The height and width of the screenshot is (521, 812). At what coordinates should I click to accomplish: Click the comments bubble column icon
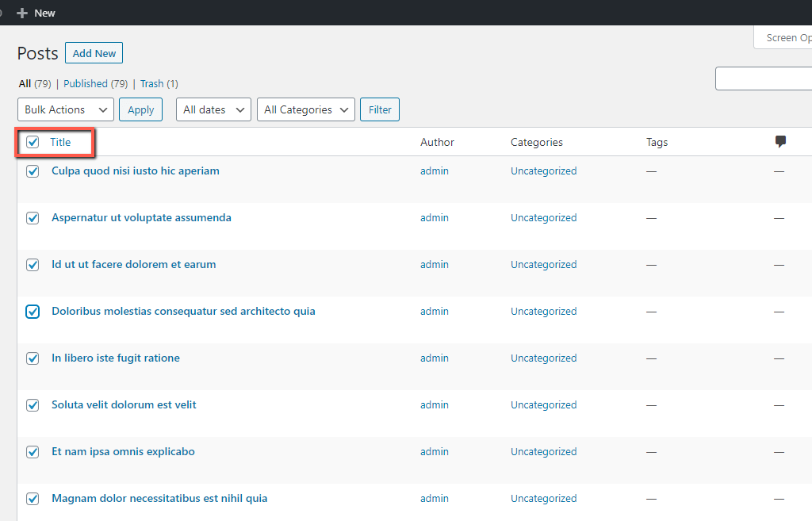point(780,141)
